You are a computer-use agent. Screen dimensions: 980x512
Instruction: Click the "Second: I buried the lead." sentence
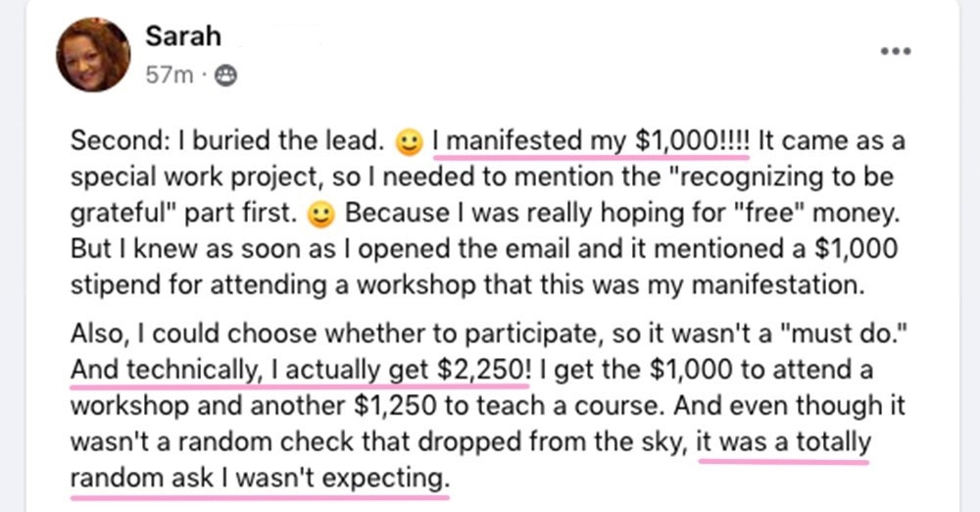click(227, 140)
